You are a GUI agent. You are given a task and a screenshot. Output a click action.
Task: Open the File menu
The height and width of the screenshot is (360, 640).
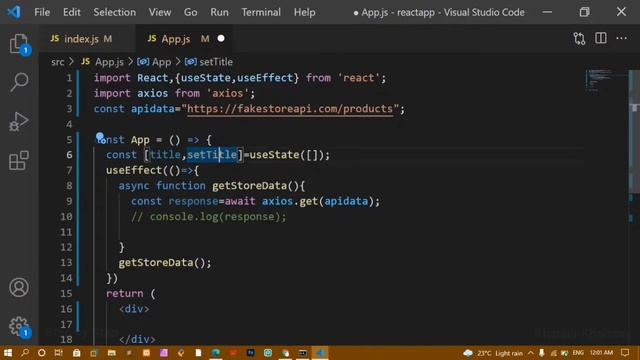(x=42, y=12)
